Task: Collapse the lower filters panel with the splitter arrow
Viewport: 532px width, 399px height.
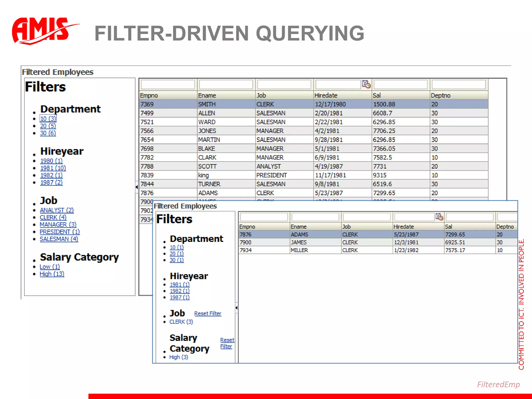Action: [x=236, y=308]
